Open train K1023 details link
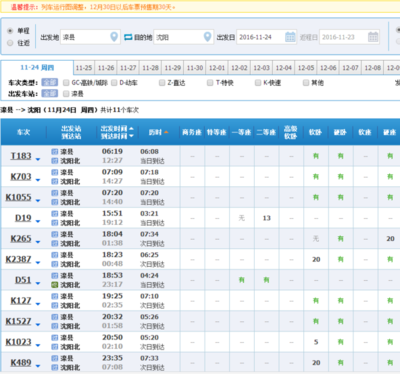This screenshot has width=400, height=374. point(18,342)
